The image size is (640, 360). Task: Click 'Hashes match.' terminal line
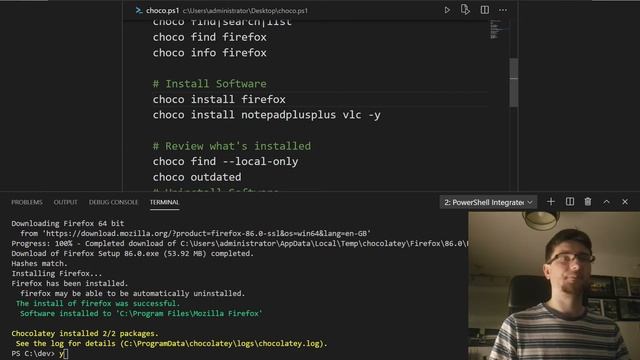(39, 264)
